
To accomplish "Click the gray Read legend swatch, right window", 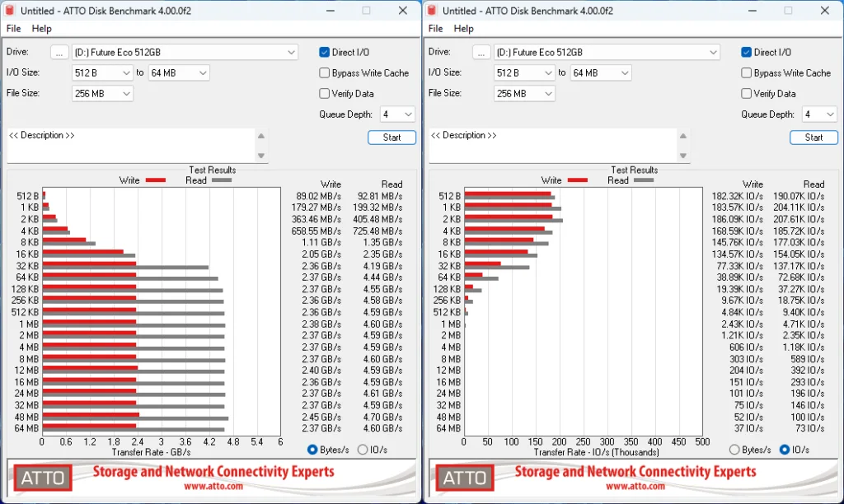I will [x=644, y=180].
